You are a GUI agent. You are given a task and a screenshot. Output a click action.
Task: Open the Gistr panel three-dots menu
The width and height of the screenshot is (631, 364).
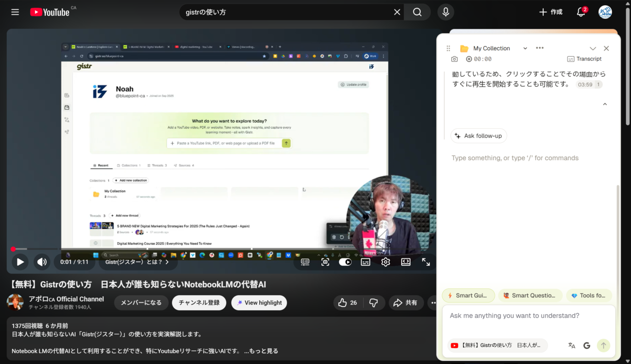coord(540,48)
